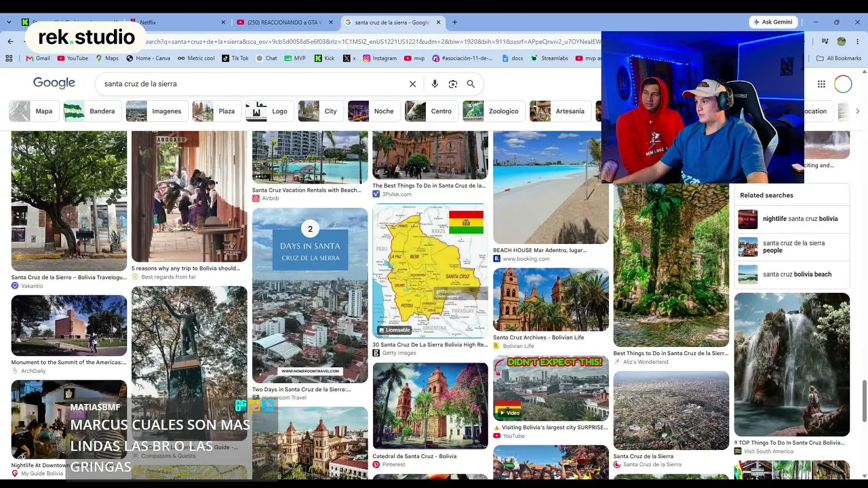Open the Google account avatar menu
Image resolution: width=868 pixels, height=488 pixels.
[x=843, y=84]
